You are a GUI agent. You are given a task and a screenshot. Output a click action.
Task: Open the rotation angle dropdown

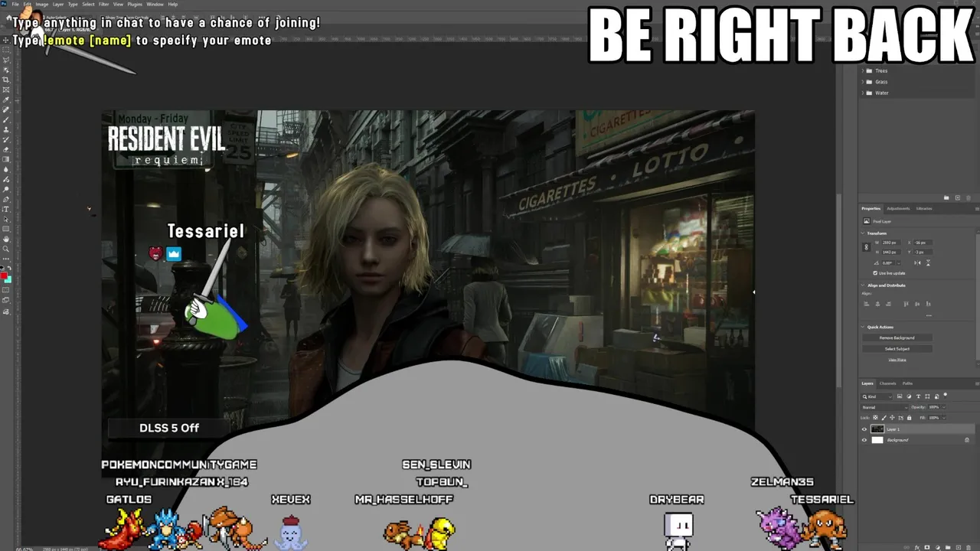pyautogui.click(x=899, y=262)
